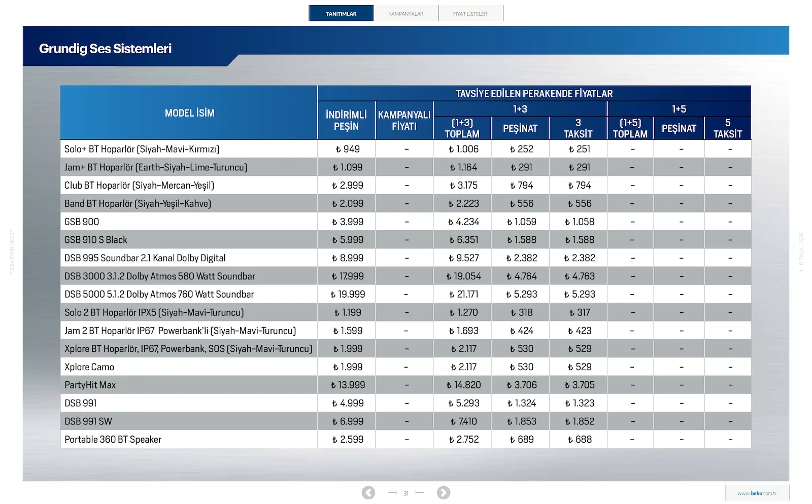Click the ₺ 4.234 installment total

463,222
